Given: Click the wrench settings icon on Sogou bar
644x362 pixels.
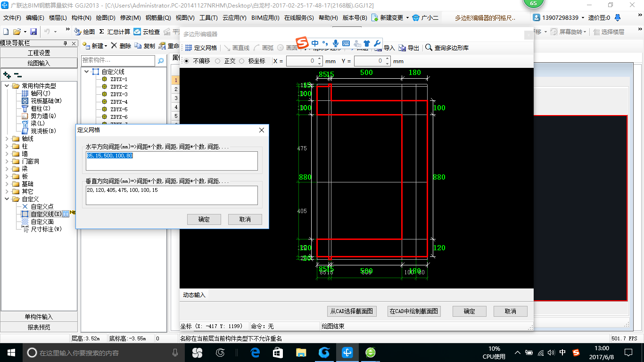Looking at the screenshot, I should coord(377,43).
